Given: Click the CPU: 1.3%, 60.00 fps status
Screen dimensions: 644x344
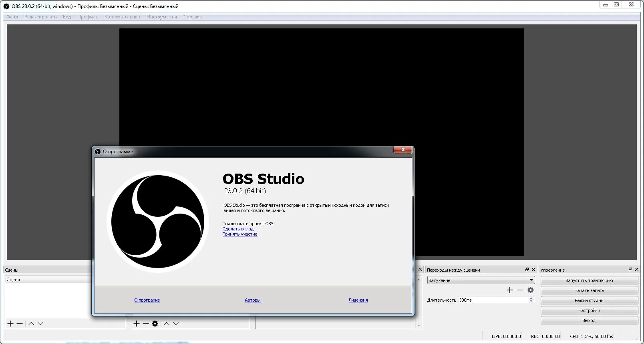Looking at the screenshot, I should pyautogui.click(x=592, y=336).
